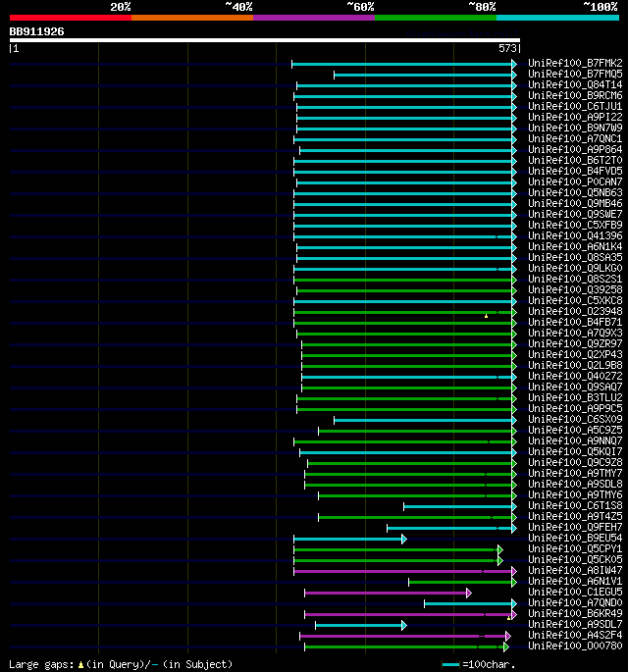
Task: Select the UniRef100_Q8S2S1 label
Action: pyautogui.click(x=575, y=279)
